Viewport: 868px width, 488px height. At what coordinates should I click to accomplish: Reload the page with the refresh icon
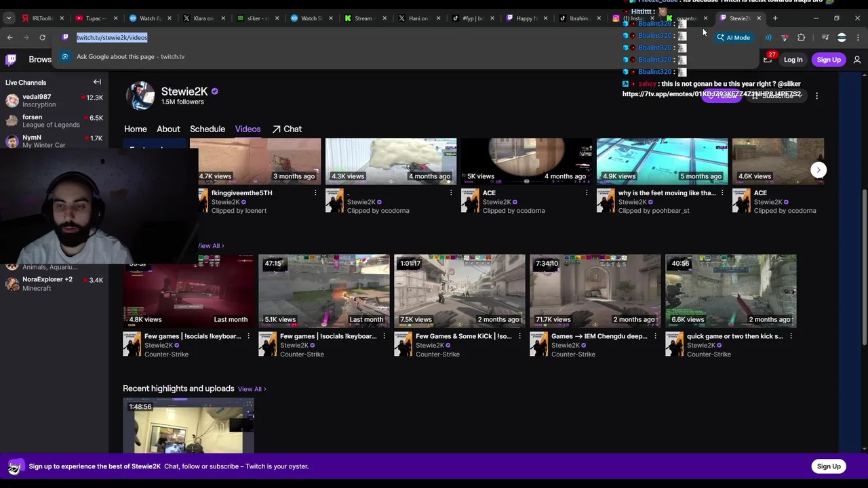(42, 37)
